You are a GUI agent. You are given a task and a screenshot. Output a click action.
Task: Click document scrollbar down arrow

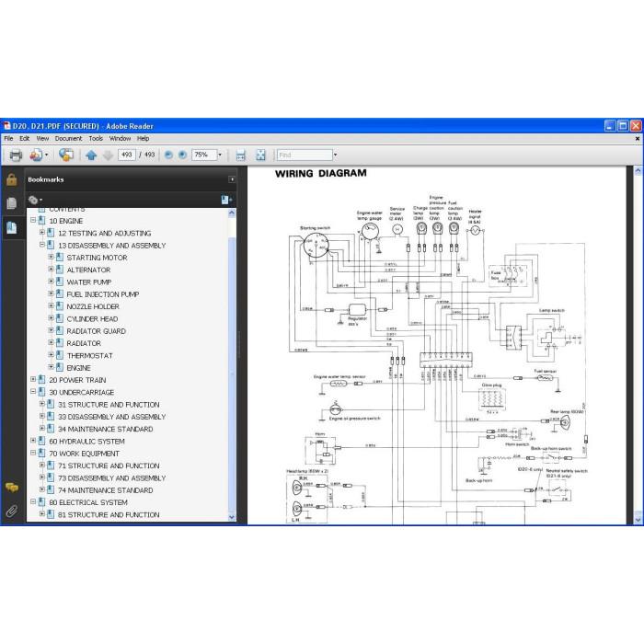tap(638, 520)
